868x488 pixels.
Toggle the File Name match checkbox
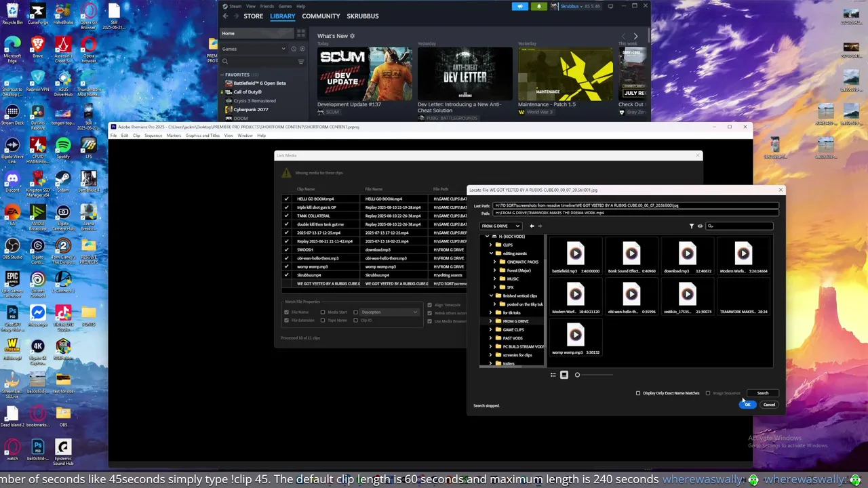pos(286,312)
